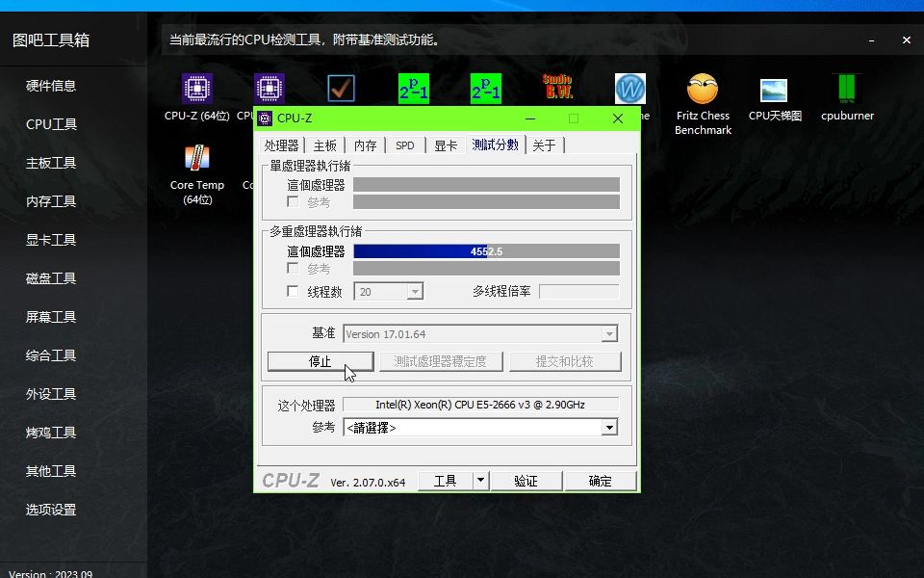Open the CPU天梯图 tool
This screenshot has width=924, height=578.
tap(774, 98)
